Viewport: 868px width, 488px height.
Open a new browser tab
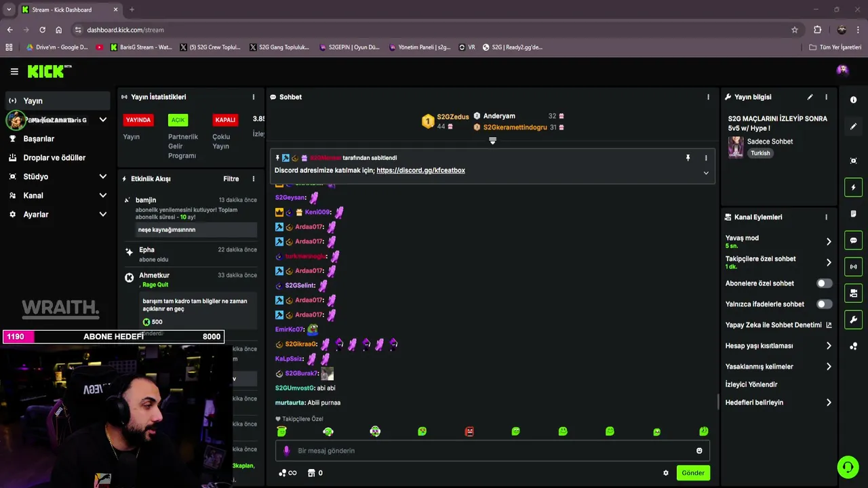[132, 9]
